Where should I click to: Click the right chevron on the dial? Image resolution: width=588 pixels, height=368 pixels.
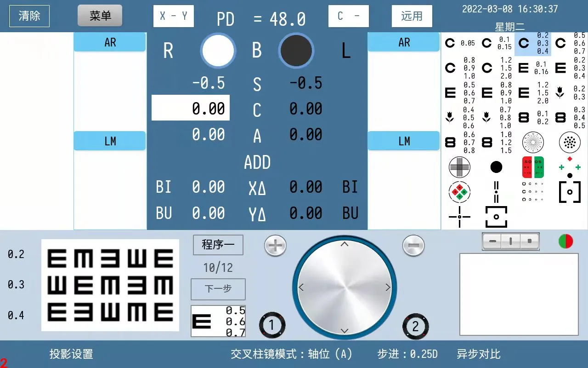coord(388,287)
